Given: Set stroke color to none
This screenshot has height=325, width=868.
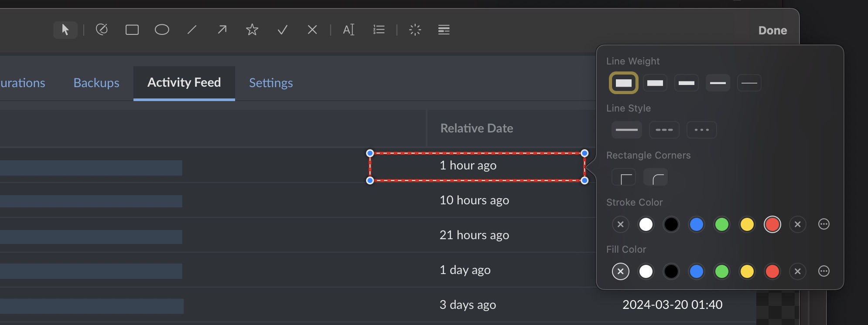Looking at the screenshot, I should coord(621,224).
